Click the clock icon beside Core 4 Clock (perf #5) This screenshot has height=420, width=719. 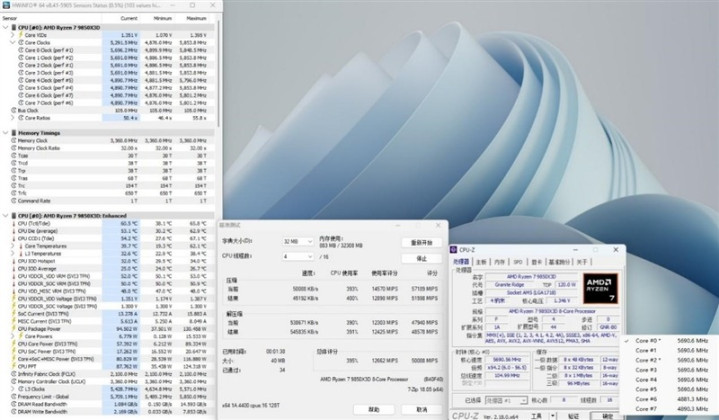pos(21,80)
